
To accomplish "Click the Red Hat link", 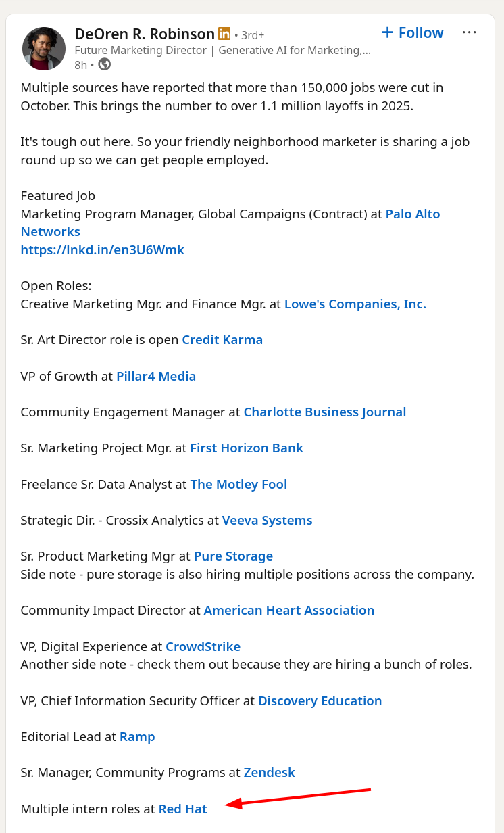I will (182, 809).
